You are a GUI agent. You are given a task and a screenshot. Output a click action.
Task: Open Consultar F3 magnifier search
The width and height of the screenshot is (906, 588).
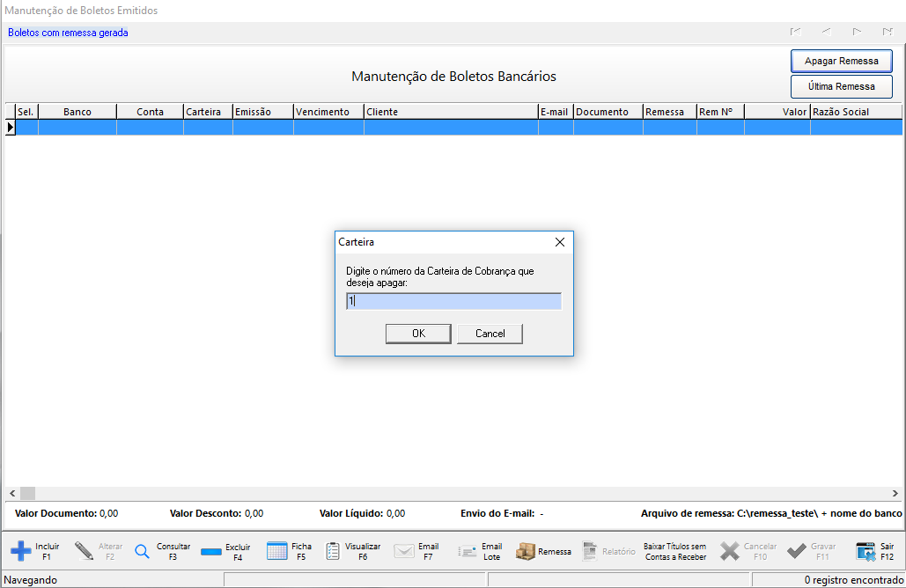pyautogui.click(x=142, y=551)
